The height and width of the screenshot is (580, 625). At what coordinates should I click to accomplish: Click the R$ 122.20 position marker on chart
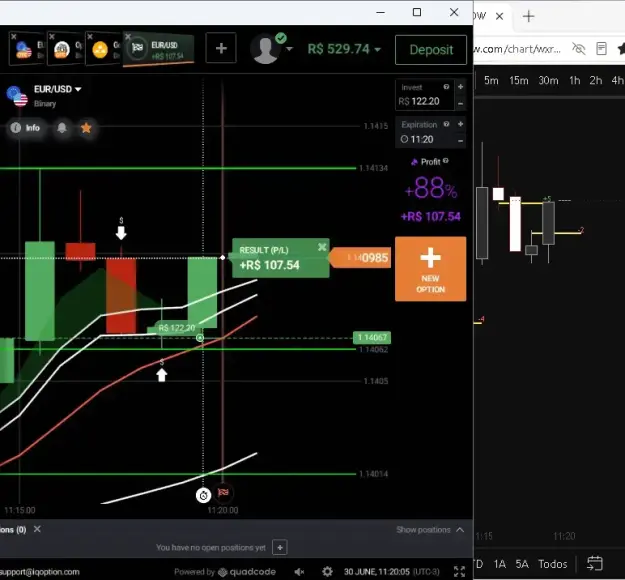click(x=176, y=328)
